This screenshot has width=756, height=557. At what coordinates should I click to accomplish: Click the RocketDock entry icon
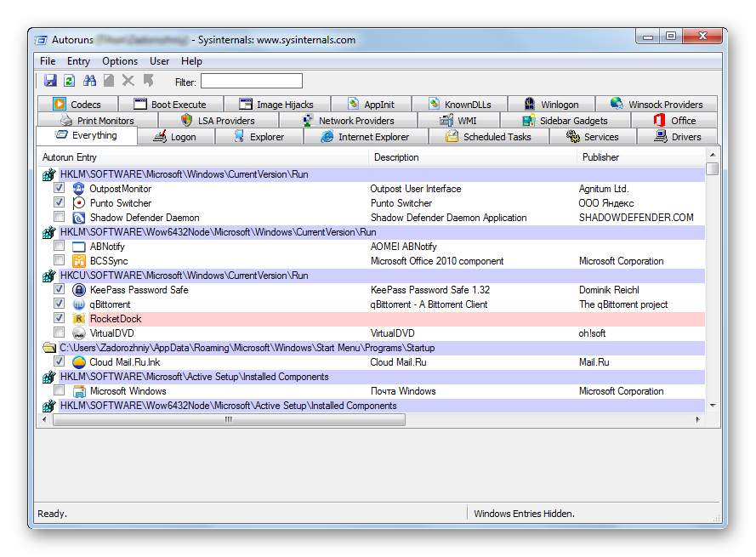pos(78,319)
